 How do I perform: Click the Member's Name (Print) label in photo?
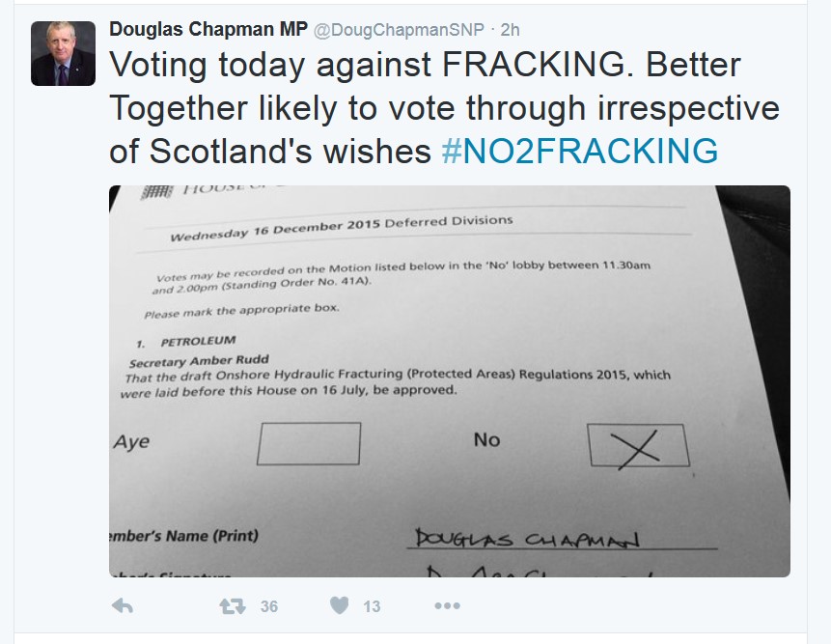point(183,536)
